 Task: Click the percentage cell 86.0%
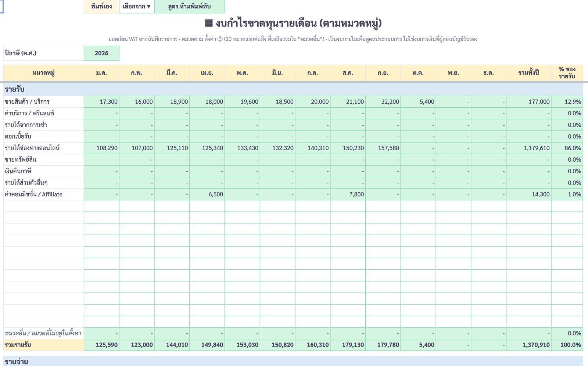point(567,148)
